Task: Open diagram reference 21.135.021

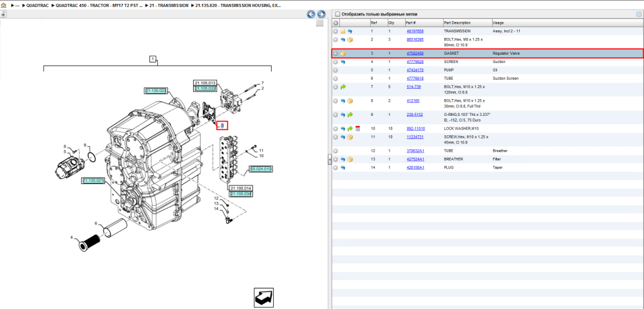Action: coord(93,181)
